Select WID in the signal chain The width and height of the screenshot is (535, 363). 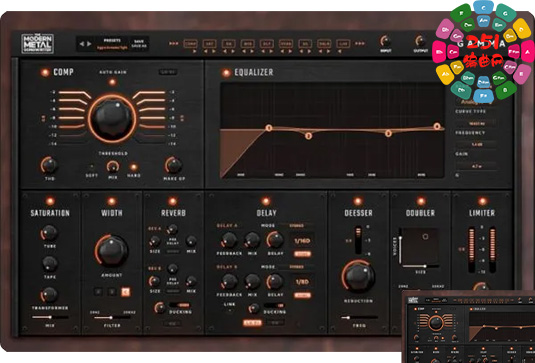point(248,43)
